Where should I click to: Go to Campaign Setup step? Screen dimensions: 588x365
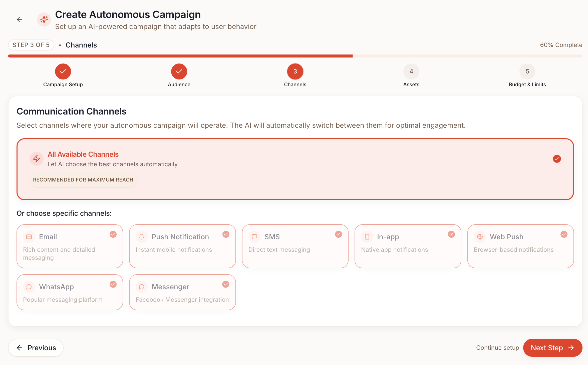click(63, 71)
